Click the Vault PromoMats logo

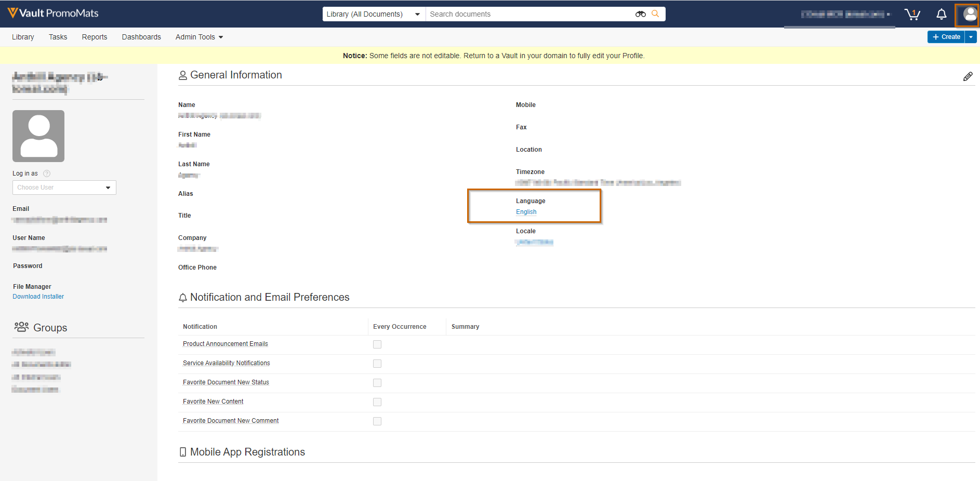point(53,14)
